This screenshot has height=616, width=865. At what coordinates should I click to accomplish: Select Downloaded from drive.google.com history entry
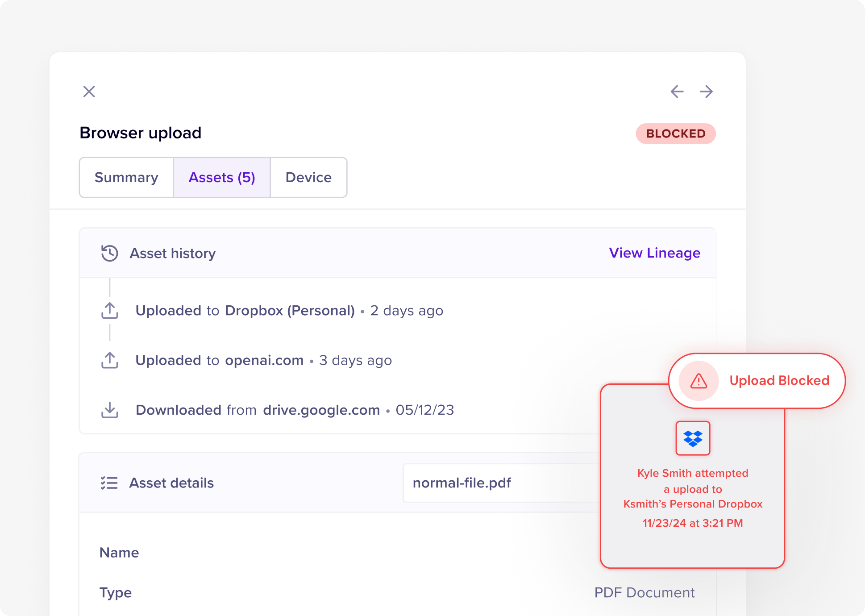tap(295, 410)
